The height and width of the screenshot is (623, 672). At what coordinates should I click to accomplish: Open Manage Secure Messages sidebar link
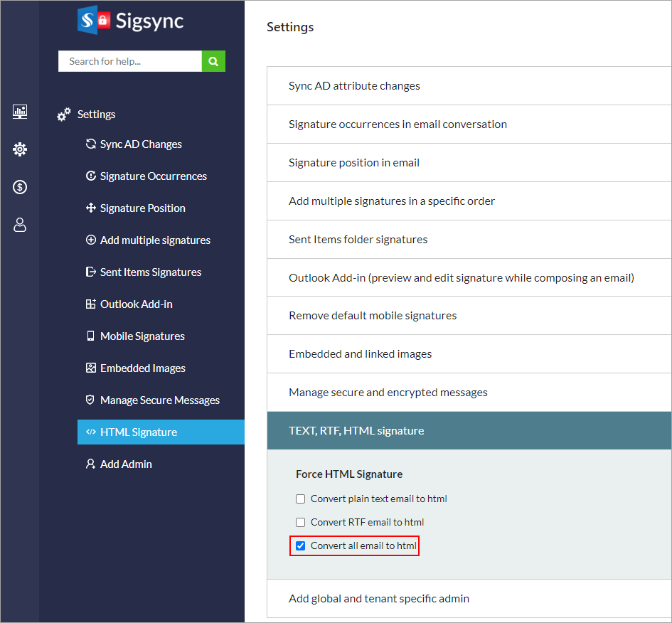[159, 400]
